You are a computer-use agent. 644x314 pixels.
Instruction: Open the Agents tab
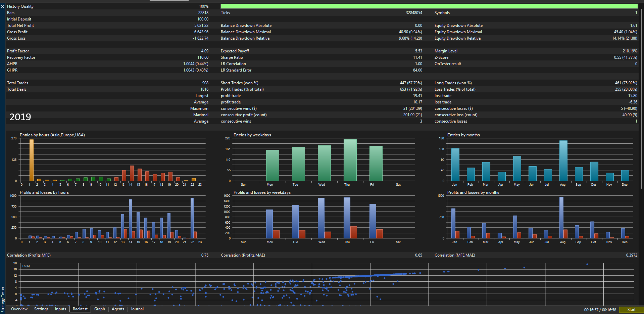click(118, 309)
